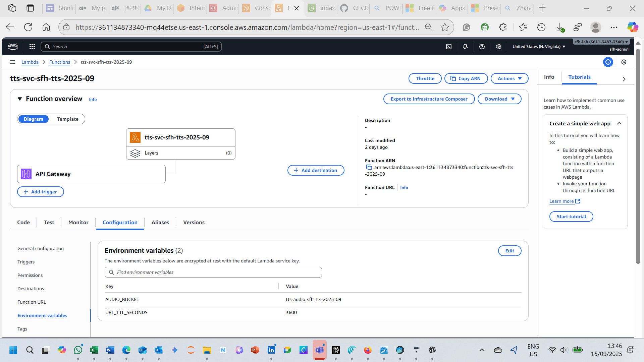Switch to the Test tab
The width and height of the screenshot is (644, 362).
tap(49, 222)
